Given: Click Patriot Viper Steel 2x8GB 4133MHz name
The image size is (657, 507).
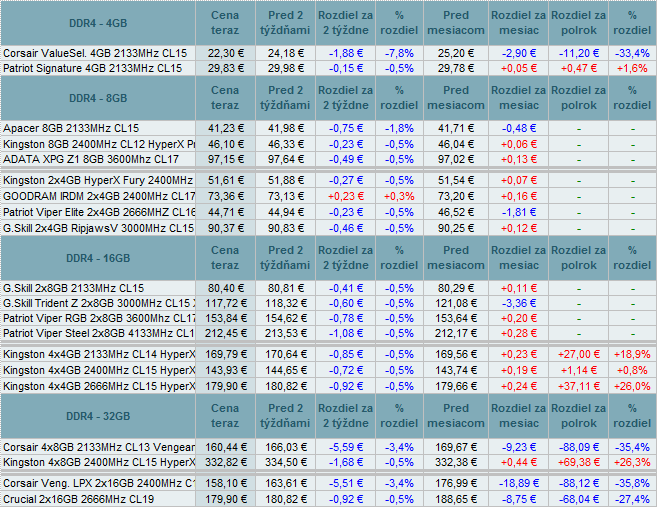Looking at the screenshot, I should pyautogui.click(x=99, y=334).
